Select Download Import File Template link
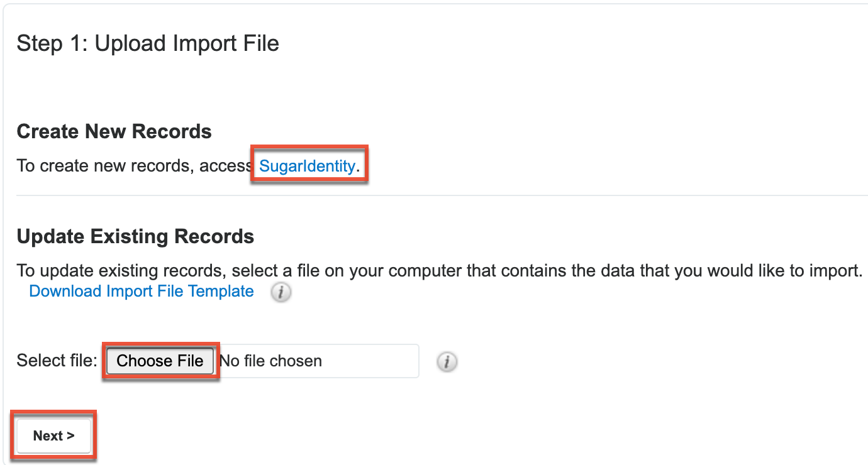The image size is (868, 465). (x=140, y=291)
